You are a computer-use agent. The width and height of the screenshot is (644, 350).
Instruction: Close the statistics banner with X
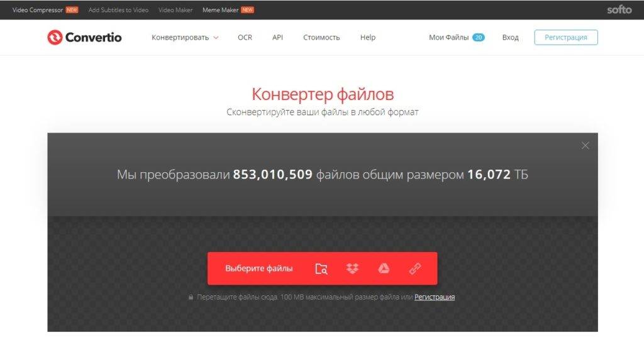[586, 145]
